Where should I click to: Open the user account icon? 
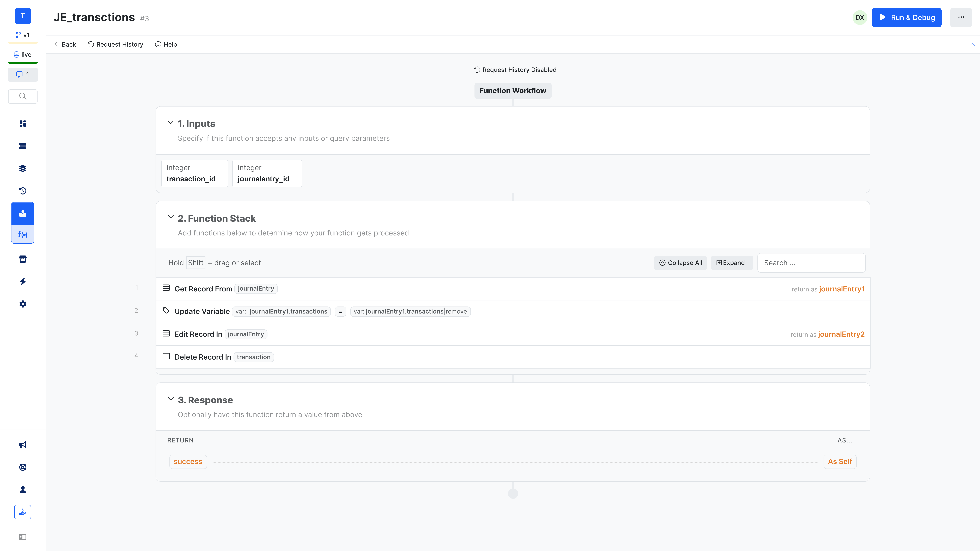point(23,490)
